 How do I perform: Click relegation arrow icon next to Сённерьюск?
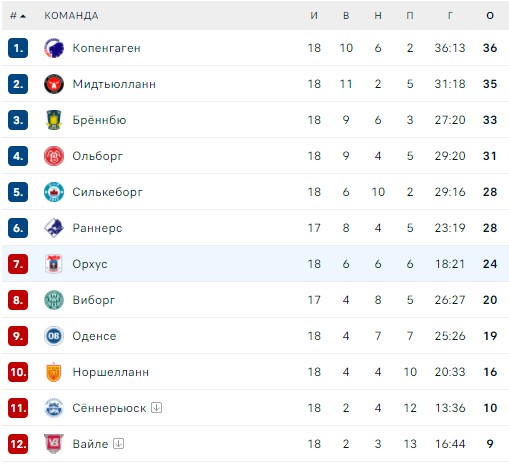(x=157, y=407)
